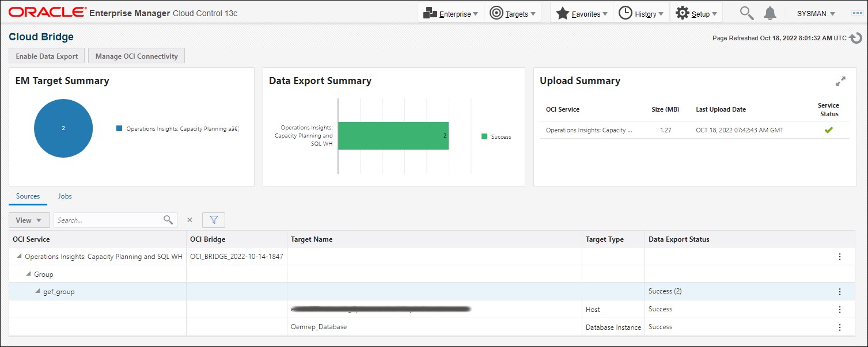Open the View dropdown

[29, 220]
